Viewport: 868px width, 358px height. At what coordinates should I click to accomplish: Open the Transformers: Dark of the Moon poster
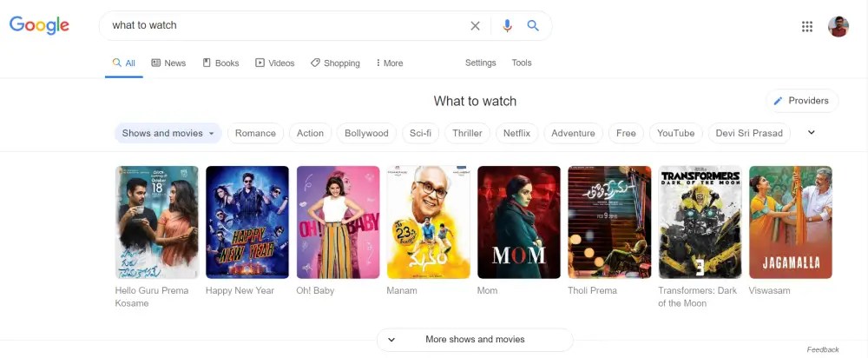click(700, 222)
